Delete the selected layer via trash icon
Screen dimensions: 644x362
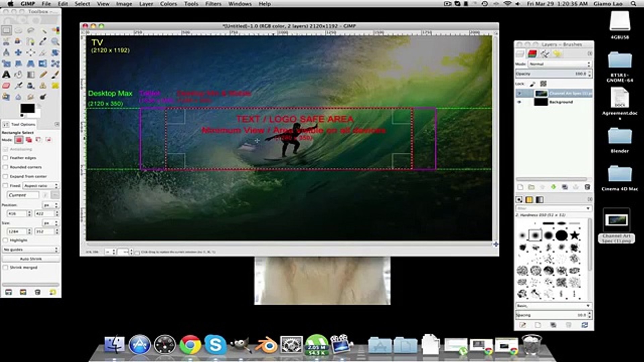coord(588,187)
